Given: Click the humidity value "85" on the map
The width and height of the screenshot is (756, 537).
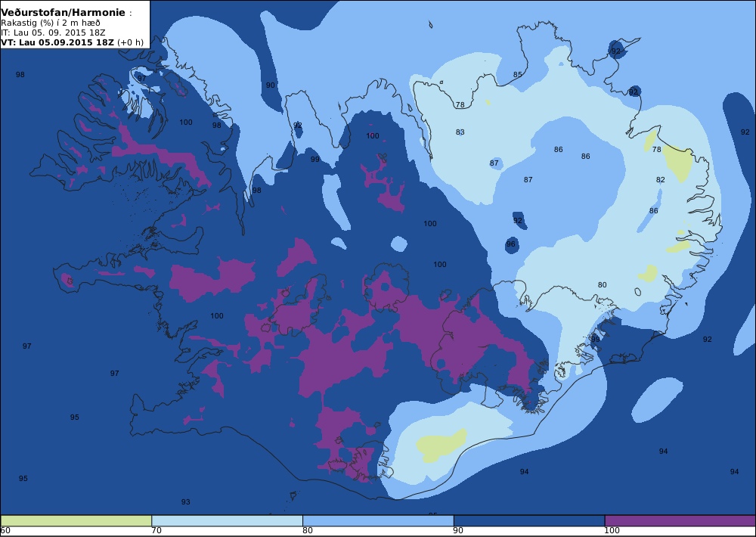Looking at the screenshot, I should point(517,75).
